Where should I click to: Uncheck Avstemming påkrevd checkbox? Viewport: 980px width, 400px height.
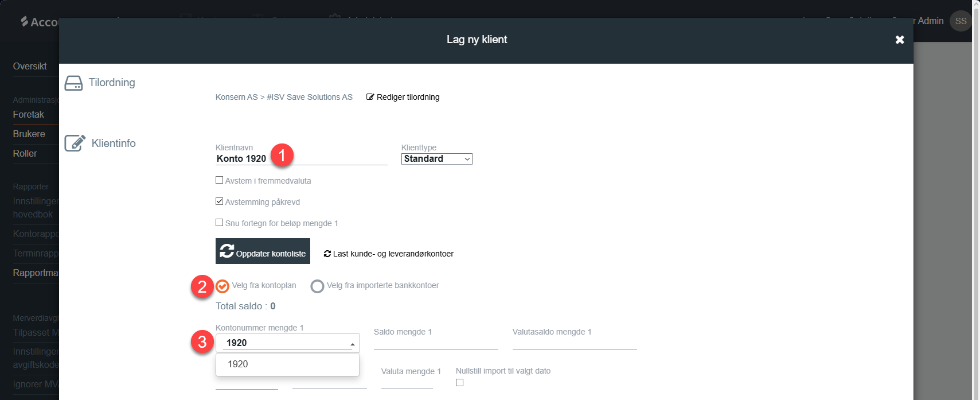[x=219, y=201]
